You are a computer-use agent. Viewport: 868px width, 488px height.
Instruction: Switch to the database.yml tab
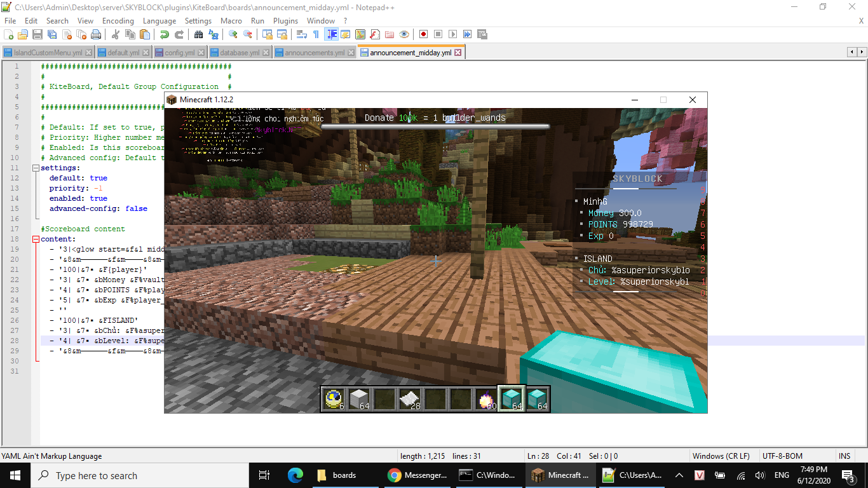click(239, 53)
